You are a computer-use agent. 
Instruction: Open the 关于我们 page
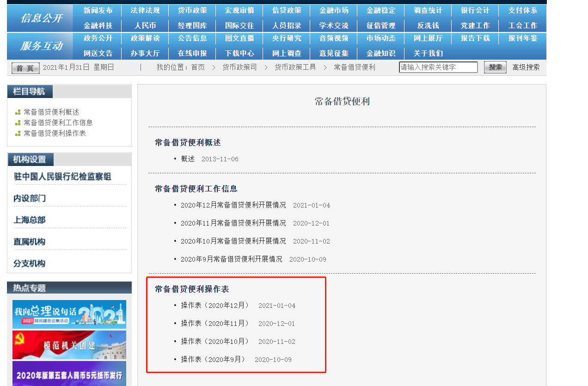(427, 53)
